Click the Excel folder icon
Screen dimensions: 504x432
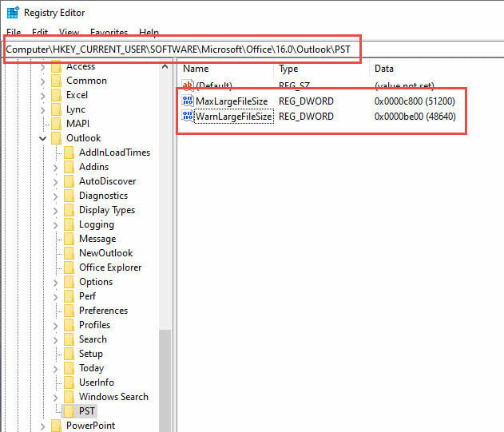[56, 95]
